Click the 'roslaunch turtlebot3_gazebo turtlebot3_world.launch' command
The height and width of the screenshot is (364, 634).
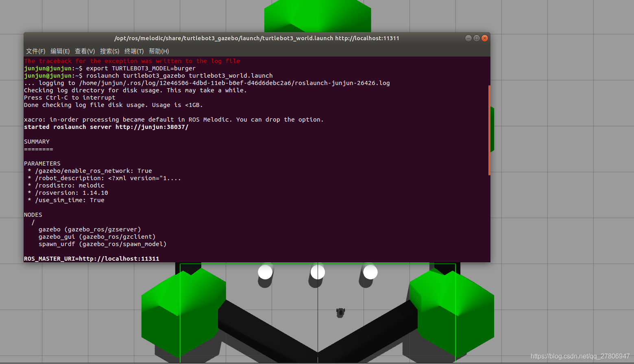[x=179, y=76]
